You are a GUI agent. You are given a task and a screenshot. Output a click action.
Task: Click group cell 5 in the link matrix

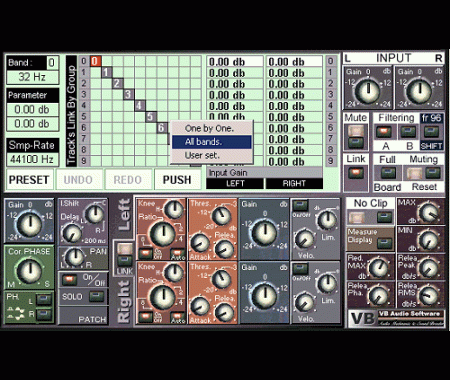(x=151, y=117)
